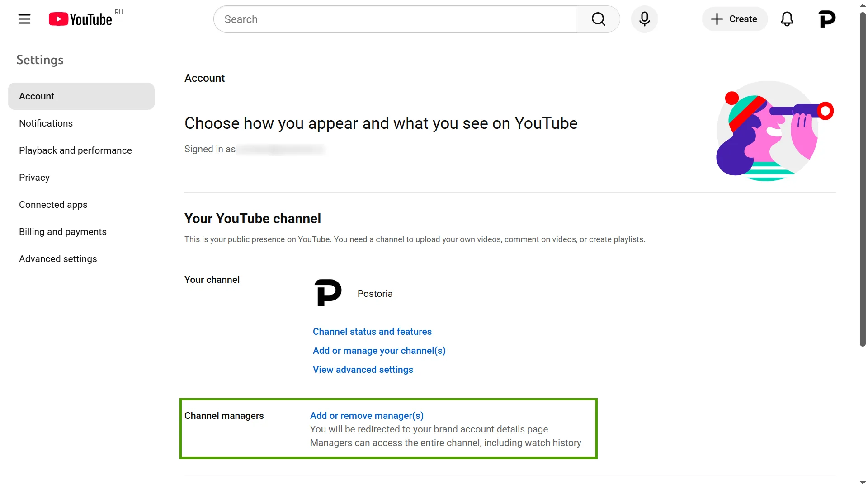Click View advanced settings link
The width and height of the screenshot is (868, 488).
coord(363,369)
